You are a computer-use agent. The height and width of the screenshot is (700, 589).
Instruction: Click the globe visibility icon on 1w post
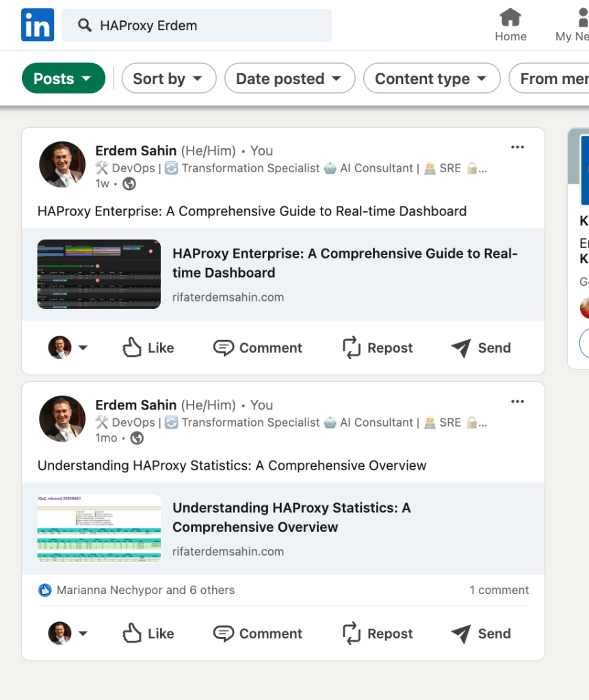pyautogui.click(x=129, y=184)
